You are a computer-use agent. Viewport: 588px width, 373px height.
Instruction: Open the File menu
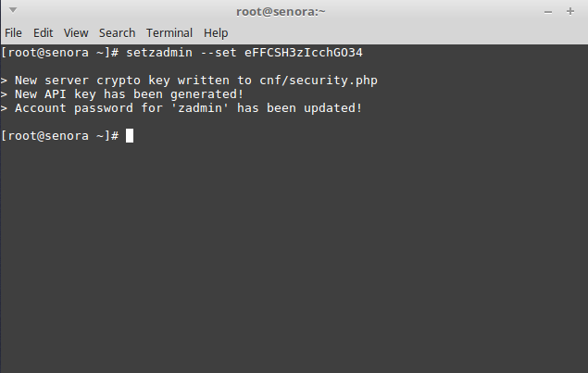tap(13, 33)
